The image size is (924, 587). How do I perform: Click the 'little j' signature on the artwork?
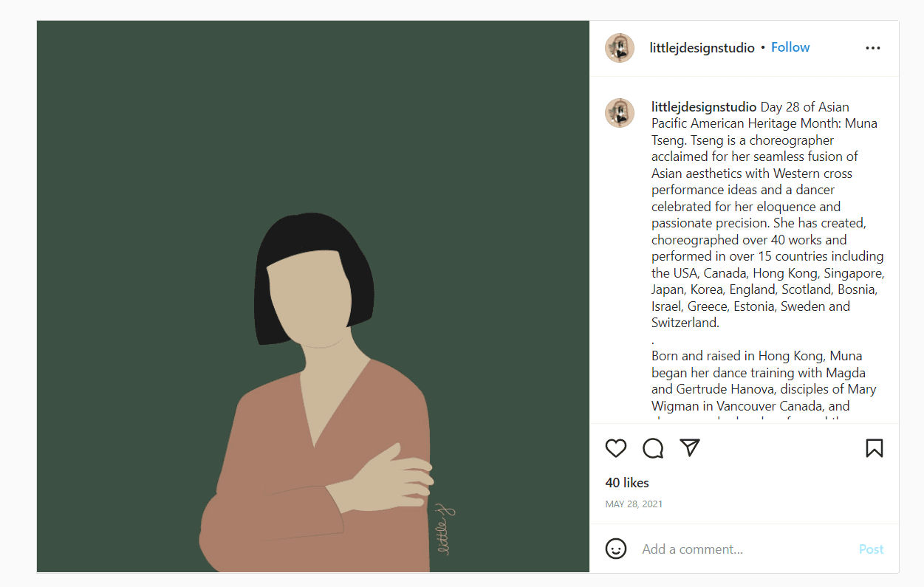pyautogui.click(x=445, y=529)
